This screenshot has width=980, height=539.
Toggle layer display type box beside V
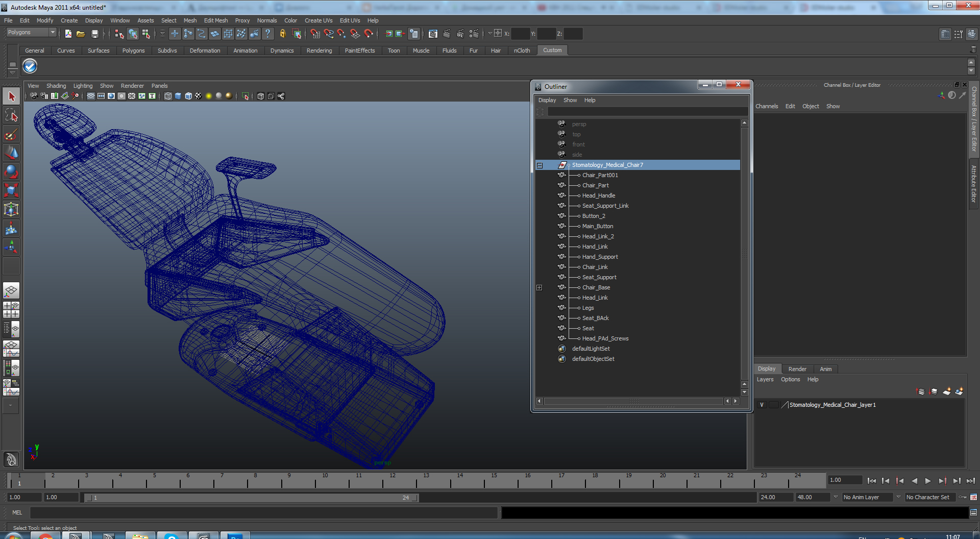tap(774, 405)
